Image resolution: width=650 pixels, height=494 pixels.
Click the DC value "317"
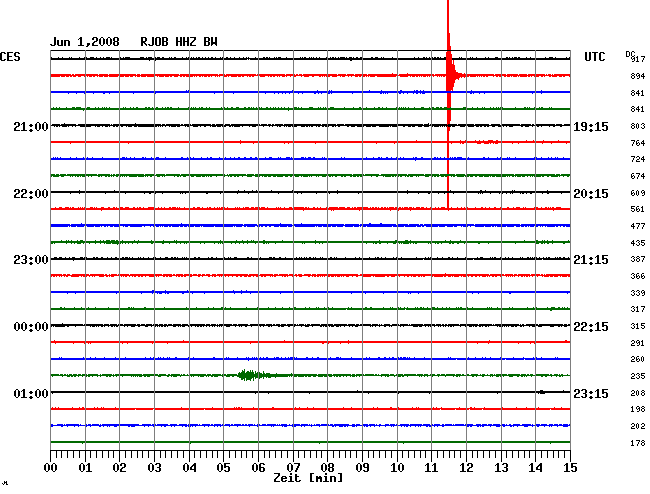[638, 309]
